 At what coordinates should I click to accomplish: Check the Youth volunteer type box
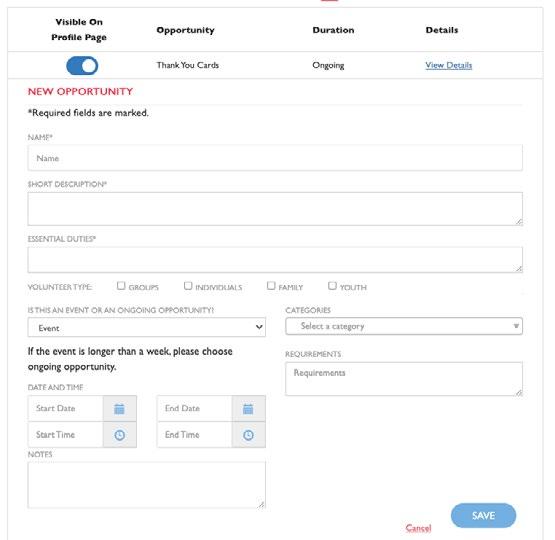pos(332,286)
